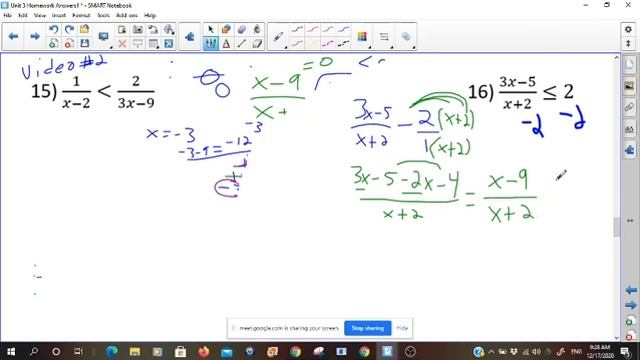
Task: Open the color palette picker
Action: (x=362, y=37)
